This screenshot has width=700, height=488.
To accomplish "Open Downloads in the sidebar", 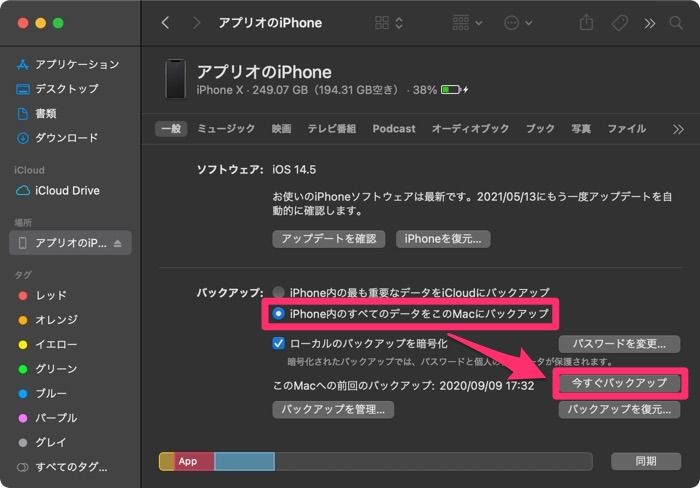I will (57, 138).
